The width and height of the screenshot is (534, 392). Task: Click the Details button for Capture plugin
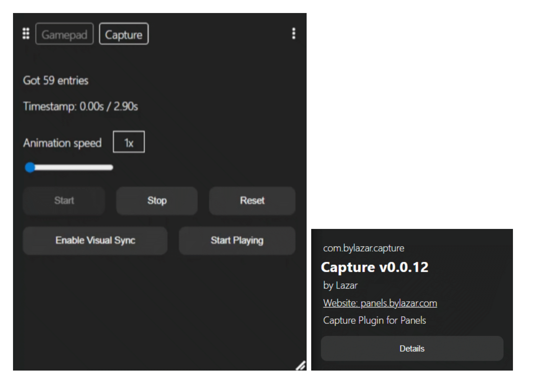pyautogui.click(x=412, y=348)
